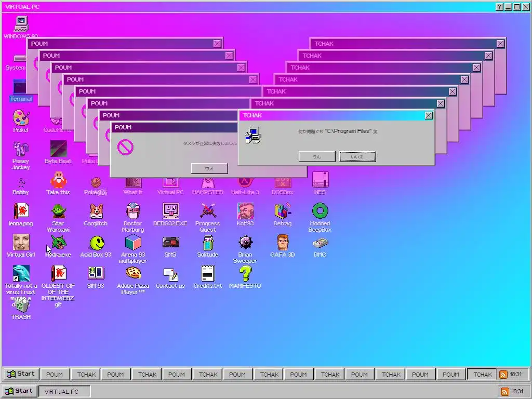This screenshot has width=532, height=399.
Task: Click the setup computer icon in TCHAK dialog
Action: [253, 136]
